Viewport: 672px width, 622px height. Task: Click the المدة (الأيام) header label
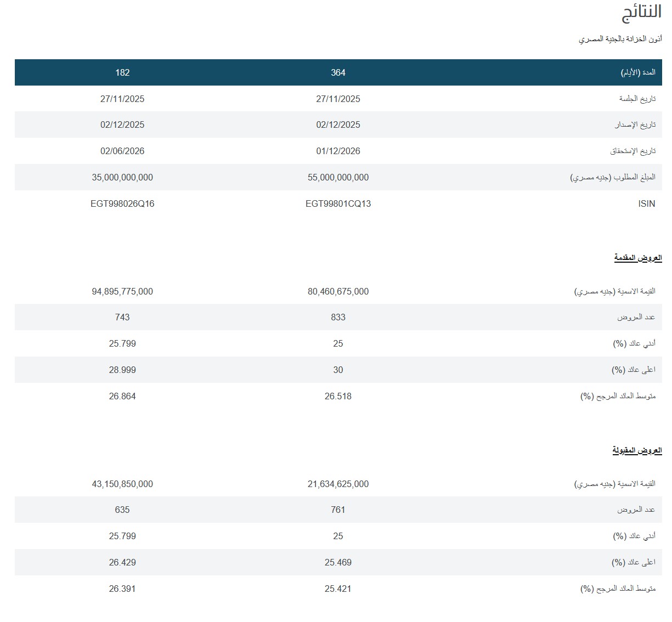(x=638, y=72)
